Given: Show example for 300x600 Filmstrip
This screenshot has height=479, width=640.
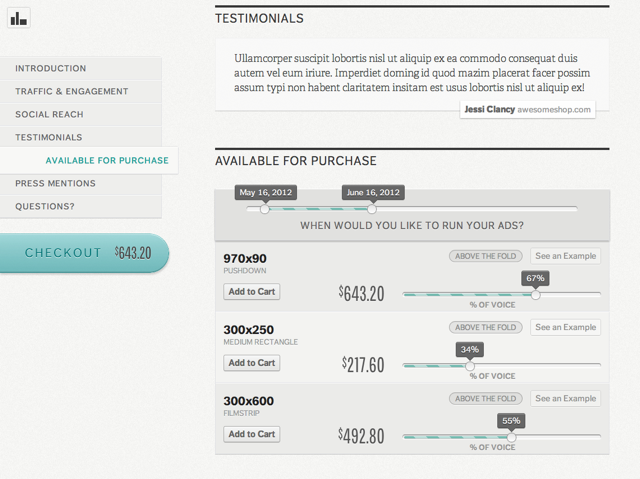Looking at the screenshot, I should pos(565,399).
